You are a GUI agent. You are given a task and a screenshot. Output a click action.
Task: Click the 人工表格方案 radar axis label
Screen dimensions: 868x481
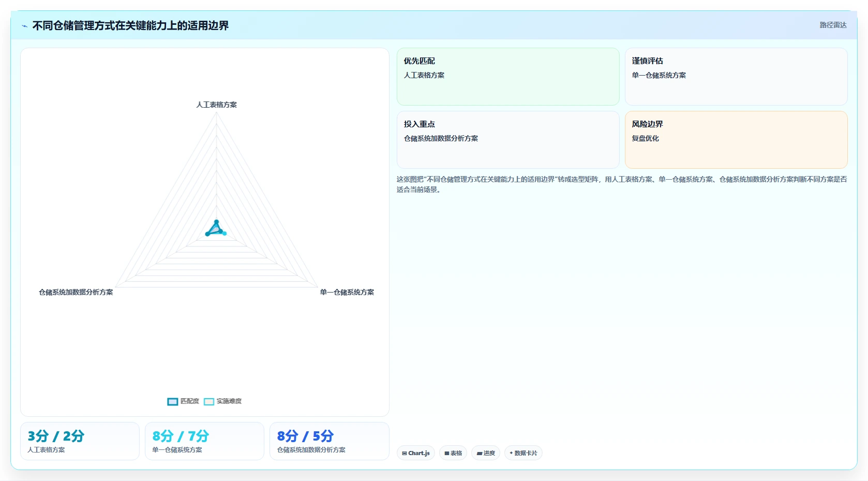coord(216,105)
